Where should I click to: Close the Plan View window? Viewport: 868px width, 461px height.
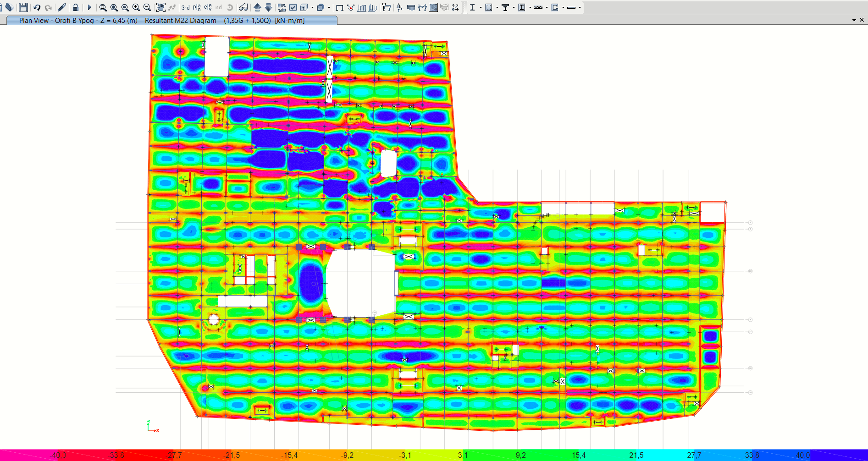click(x=862, y=20)
